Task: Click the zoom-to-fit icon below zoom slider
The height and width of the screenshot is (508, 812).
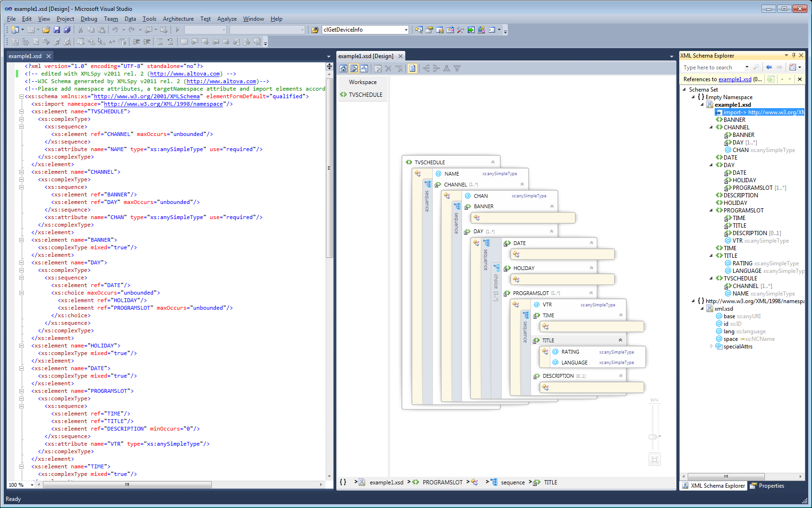Action: point(655,459)
